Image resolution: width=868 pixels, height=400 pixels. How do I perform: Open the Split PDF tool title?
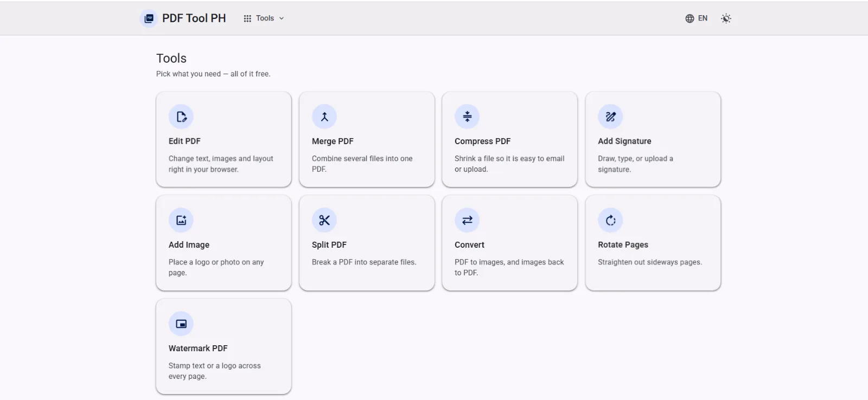[329, 245]
